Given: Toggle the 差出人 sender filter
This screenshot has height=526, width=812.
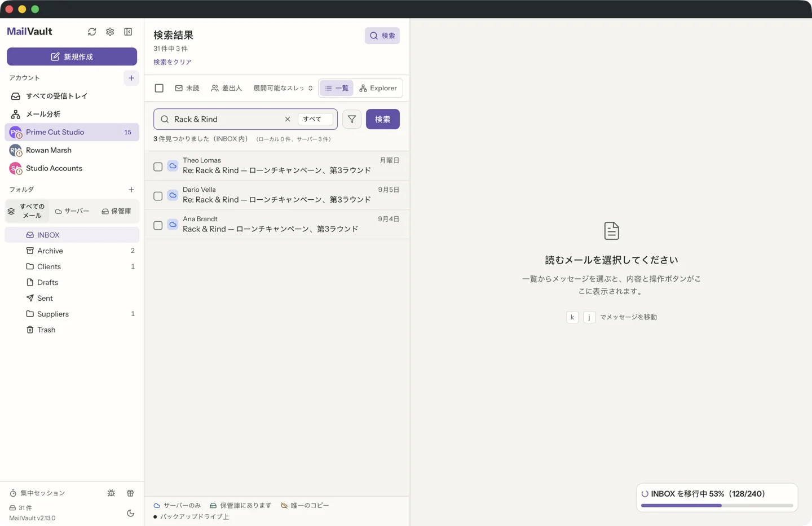Looking at the screenshot, I should coord(226,88).
